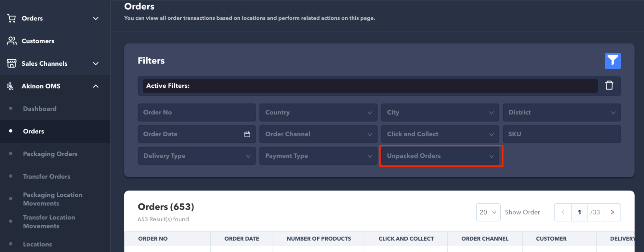The height and width of the screenshot is (252, 644).
Task: Collapse the Akinon OMS menu chevron
Action: click(96, 86)
